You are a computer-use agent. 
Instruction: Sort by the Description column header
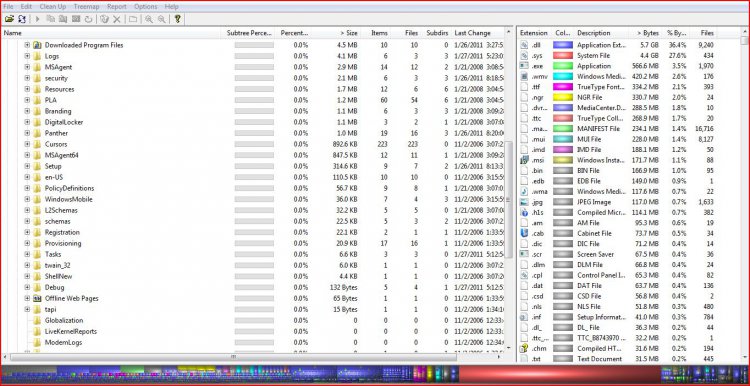tap(602, 33)
